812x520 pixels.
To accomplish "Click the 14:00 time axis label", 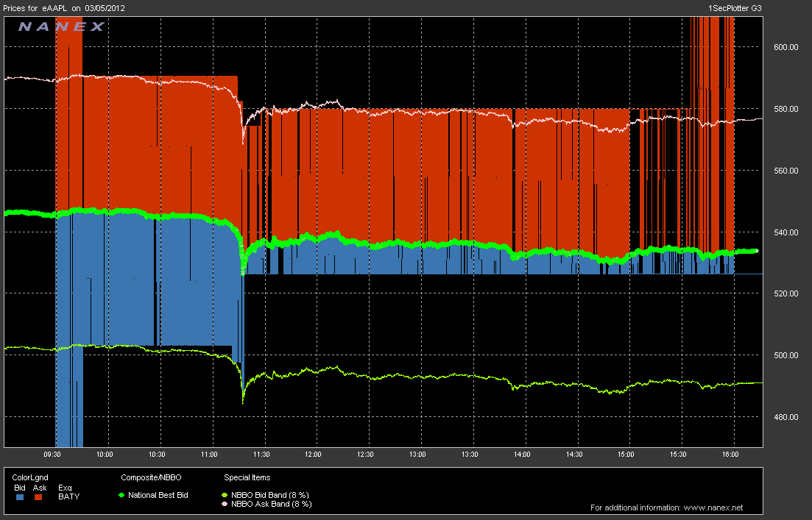I will coord(522,455).
